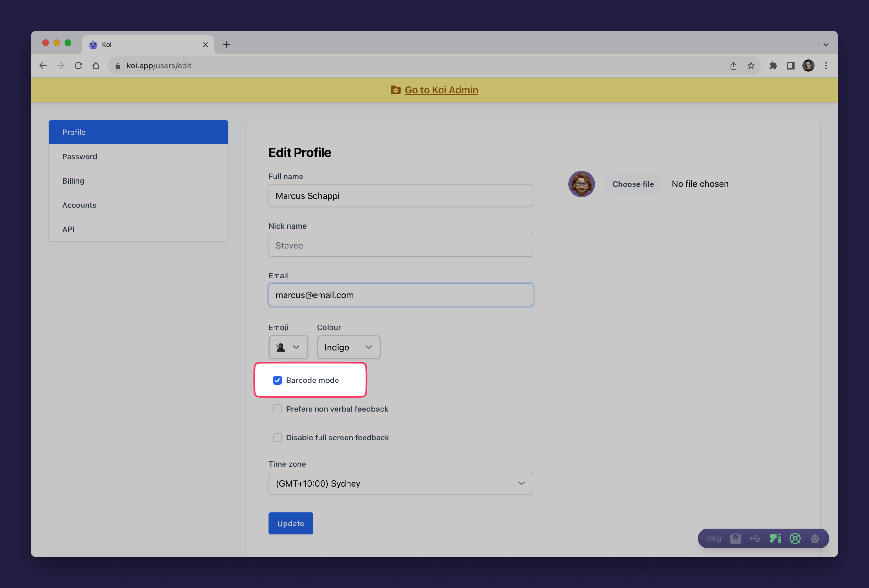Open the Colour dropdown showing Indigo
Screen dimensions: 869x588
(x=348, y=347)
